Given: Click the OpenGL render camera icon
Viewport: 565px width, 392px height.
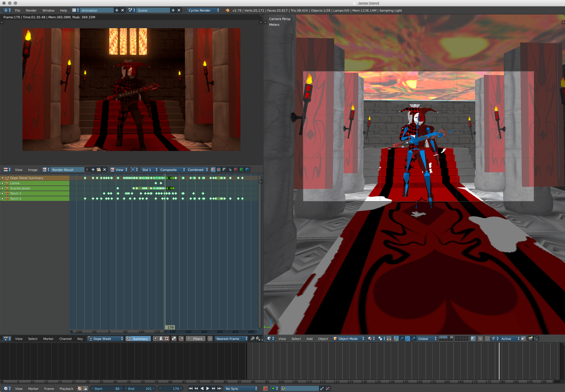Looking at the screenshot, I should pos(530,339).
